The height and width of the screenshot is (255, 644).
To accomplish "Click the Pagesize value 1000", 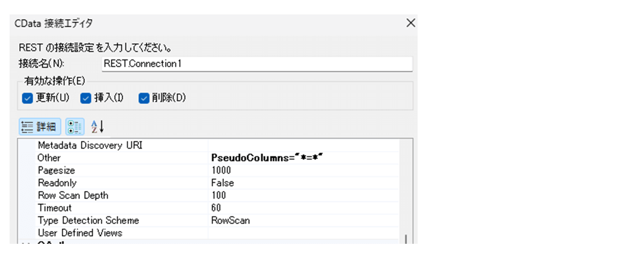I will point(304,171).
